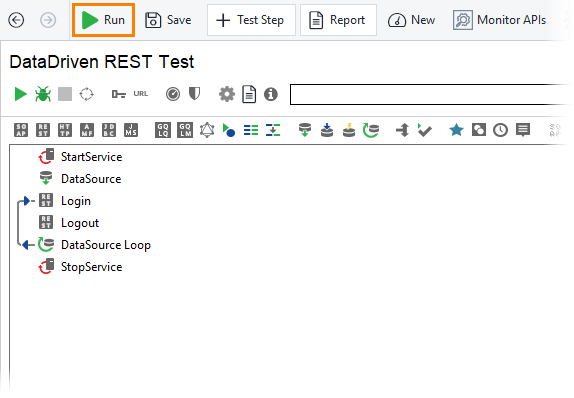The width and height of the screenshot is (574, 398).
Task: Add a DataSource Loop step icon
Action: pyautogui.click(x=370, y=130)
